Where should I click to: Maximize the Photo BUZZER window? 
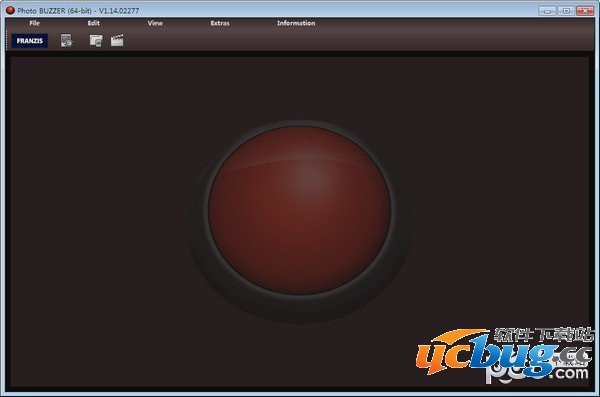pyautogui.click(x=566, y=11)
